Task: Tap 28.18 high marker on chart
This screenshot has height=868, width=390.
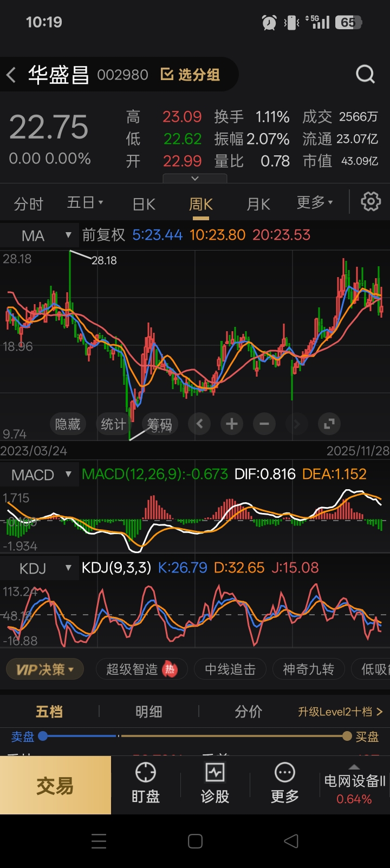Action: click(x=104, y=260)
